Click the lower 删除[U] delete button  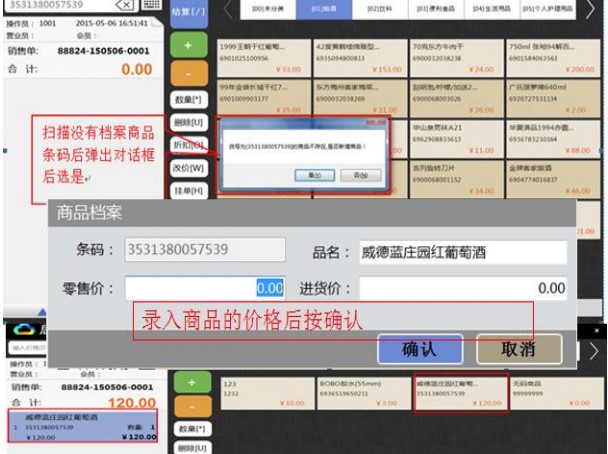(192, 448)
